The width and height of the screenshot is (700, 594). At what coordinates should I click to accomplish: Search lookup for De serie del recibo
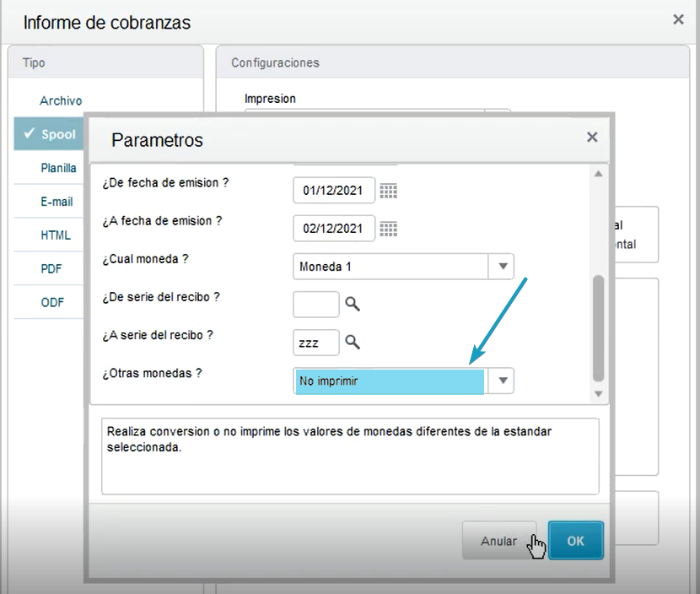click(353, 304)
